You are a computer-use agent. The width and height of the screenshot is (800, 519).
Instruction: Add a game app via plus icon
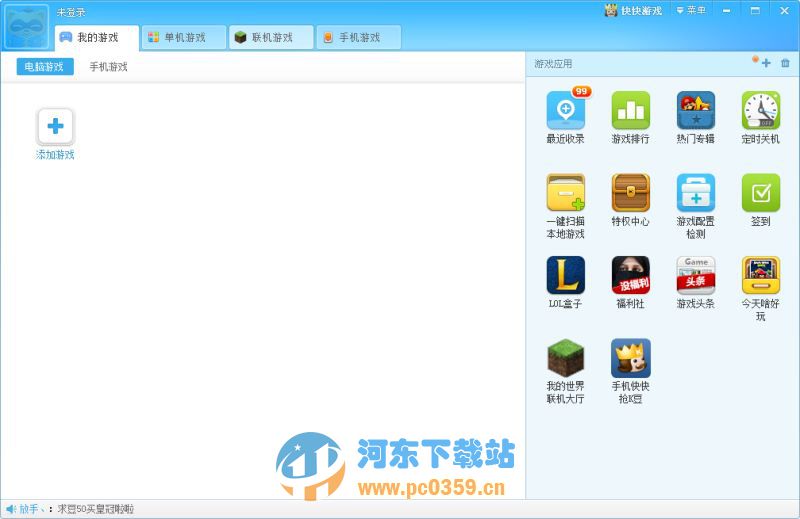click(766, 63)
